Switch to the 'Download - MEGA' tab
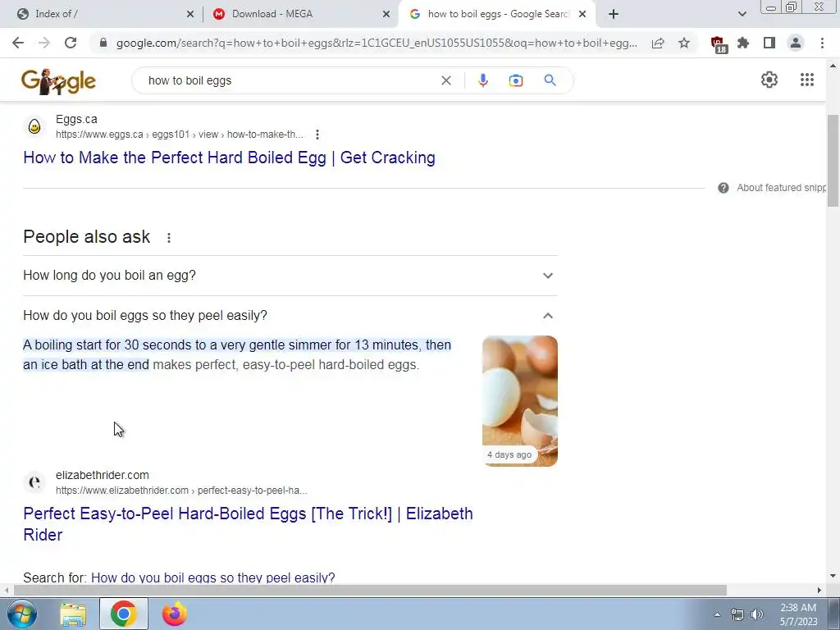The height and width of the screenshot is (630, 840). (x=300, y=14)
